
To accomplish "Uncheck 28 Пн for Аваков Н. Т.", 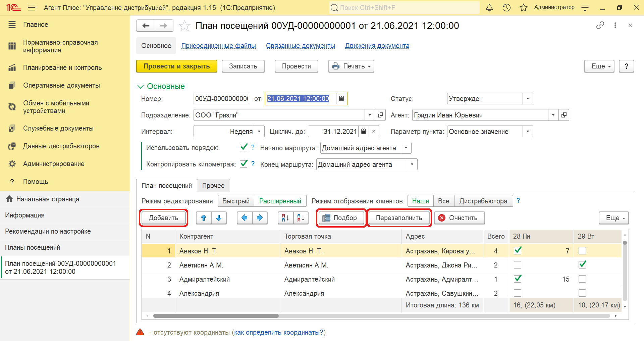I will pos(518,251).
